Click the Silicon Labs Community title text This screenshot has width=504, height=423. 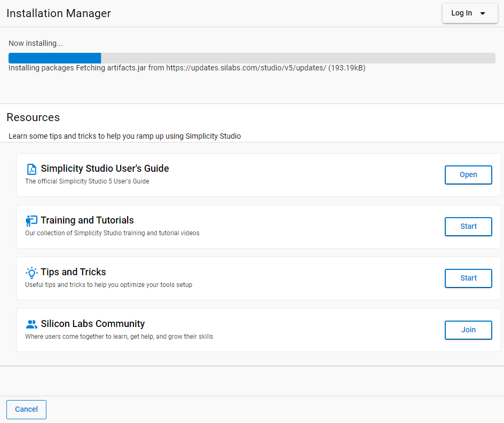tap(93, 324)
